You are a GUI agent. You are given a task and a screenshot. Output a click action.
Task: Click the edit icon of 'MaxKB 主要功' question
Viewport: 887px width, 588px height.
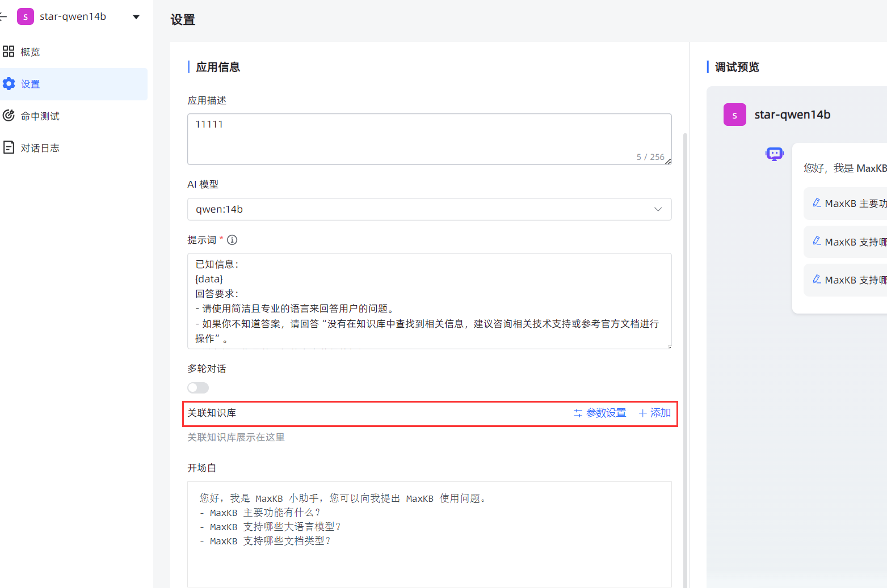(x=817, y=202)
